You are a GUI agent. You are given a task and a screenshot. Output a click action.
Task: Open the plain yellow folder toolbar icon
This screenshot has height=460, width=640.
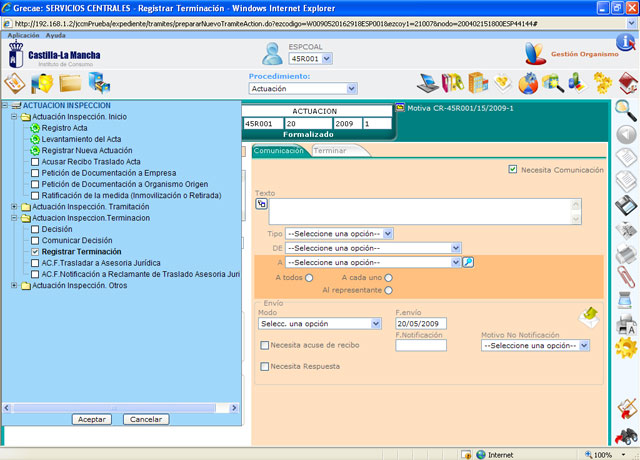(x=70, y=84)
